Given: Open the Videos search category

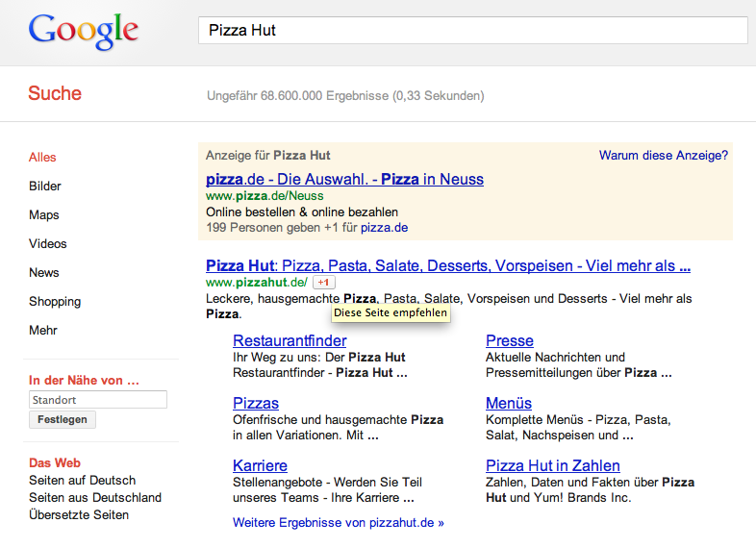Looking at the screenshot, I should coord(48,244).
